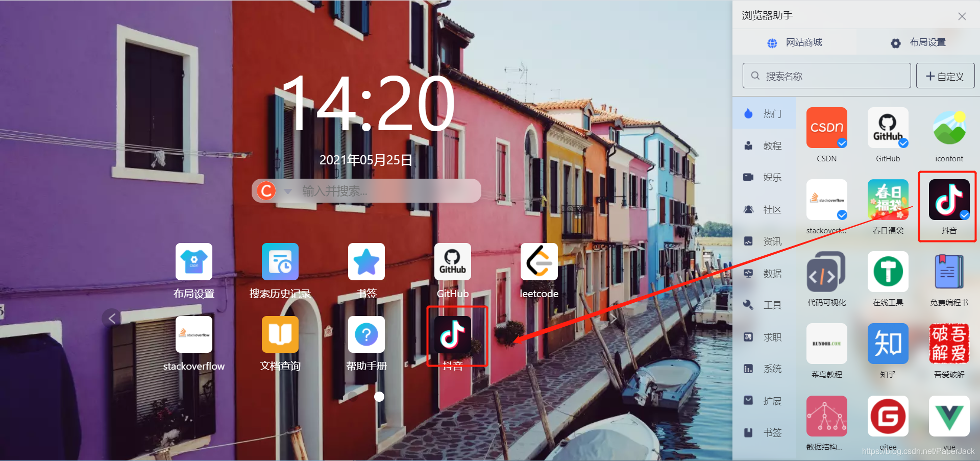
Task: Click the 14:20 clock display
Action: (x=367, y=104)
